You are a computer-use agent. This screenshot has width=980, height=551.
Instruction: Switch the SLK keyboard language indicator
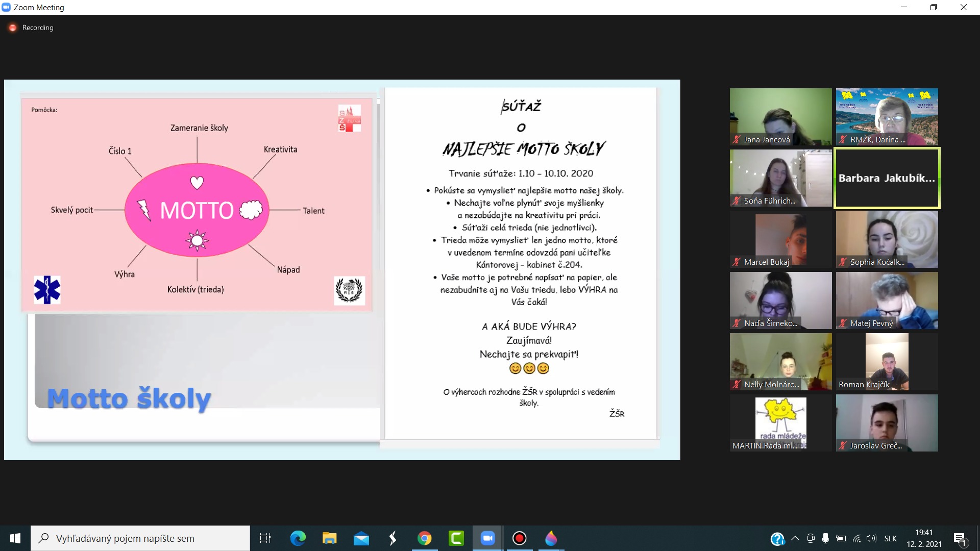pos(891,538)
